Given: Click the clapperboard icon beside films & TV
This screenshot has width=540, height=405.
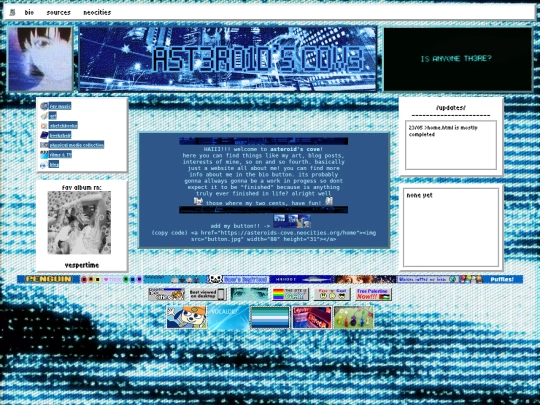Looking at the screenshot, I should click(44, 155).
